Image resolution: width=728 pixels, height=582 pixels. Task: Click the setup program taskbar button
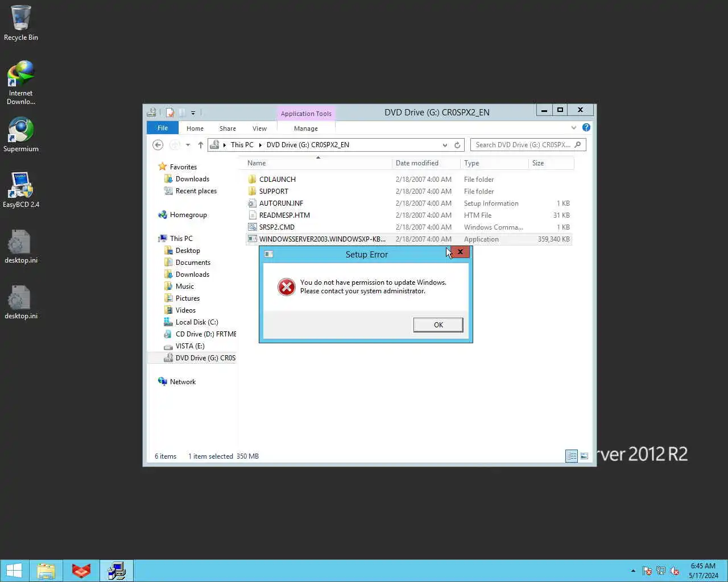[117, 571]
